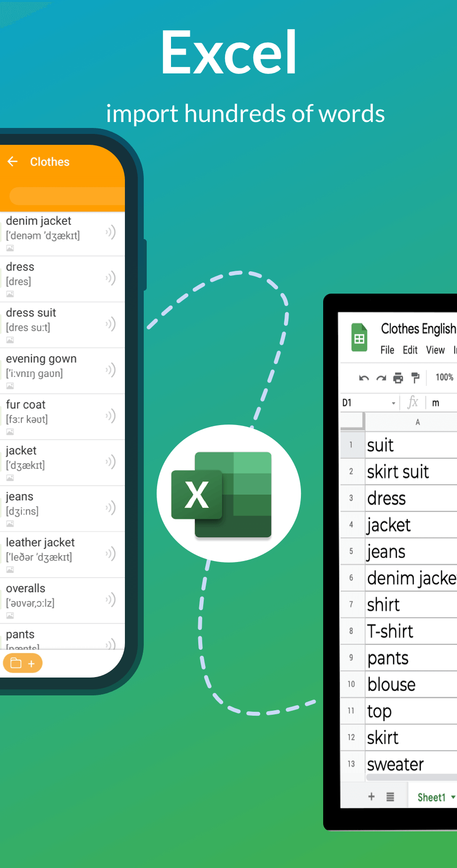
Task: Play pronunciation audio for denim jacket
Action: click(111, 232)
